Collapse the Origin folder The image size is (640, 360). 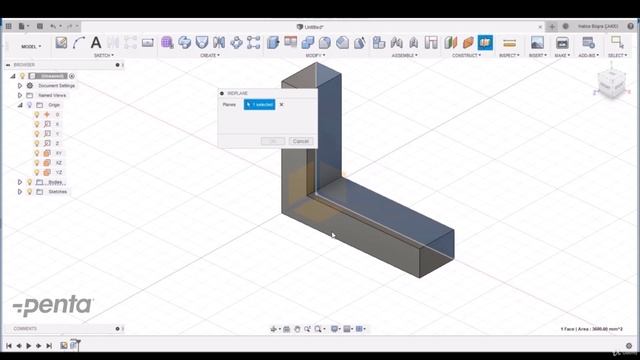[x=20, y=105]
